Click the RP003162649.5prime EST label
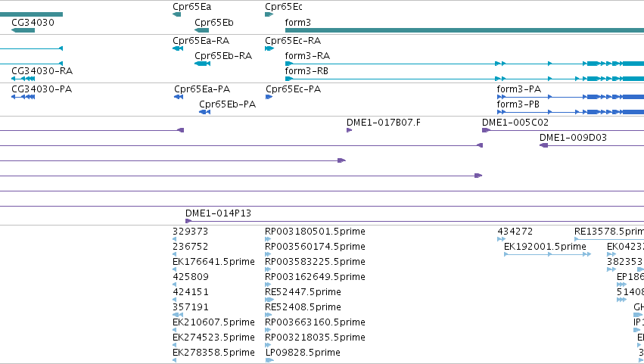644x364 pixels. [315, 277]
